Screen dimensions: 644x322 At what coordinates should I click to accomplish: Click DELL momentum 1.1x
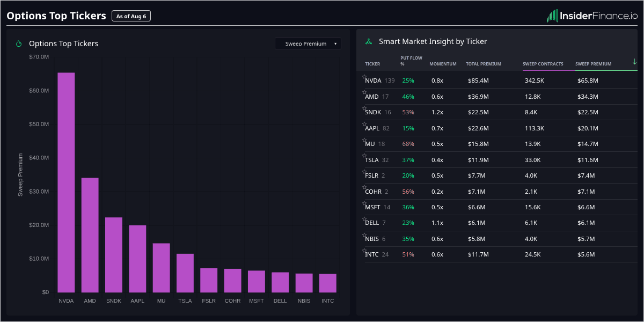[x=437, y=223]
